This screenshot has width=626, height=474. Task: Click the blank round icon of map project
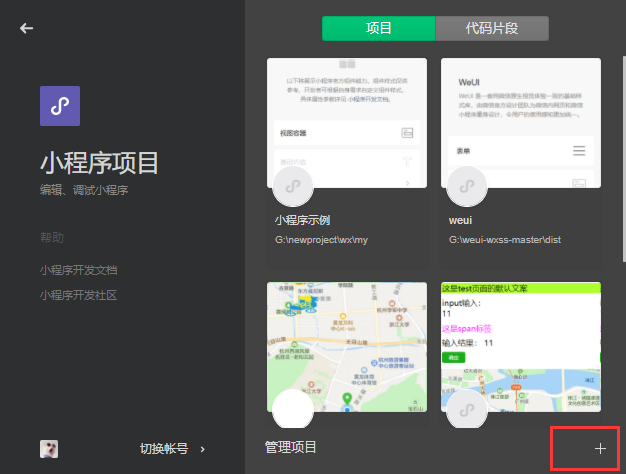(x=293, y=410)
